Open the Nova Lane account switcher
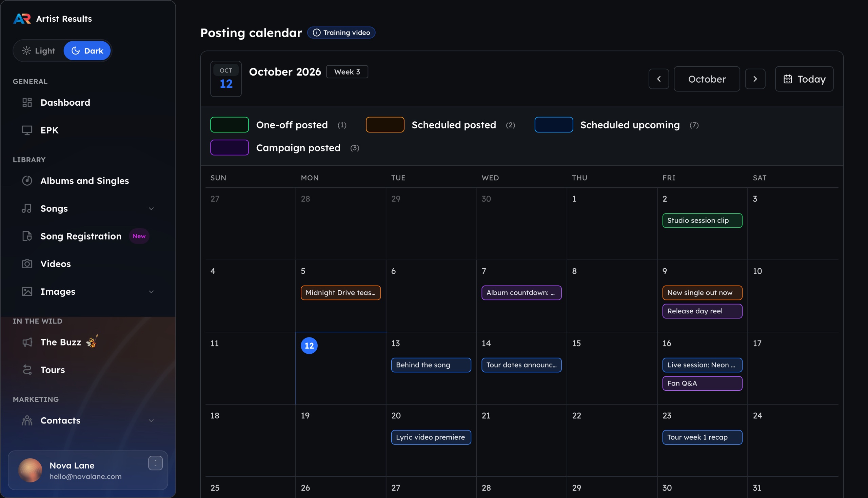 155,463
